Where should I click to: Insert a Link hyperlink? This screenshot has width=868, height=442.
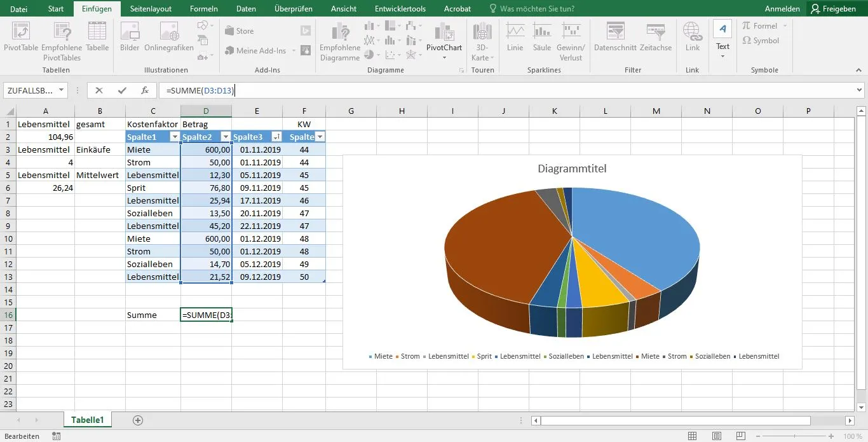[x=692, y=38]
